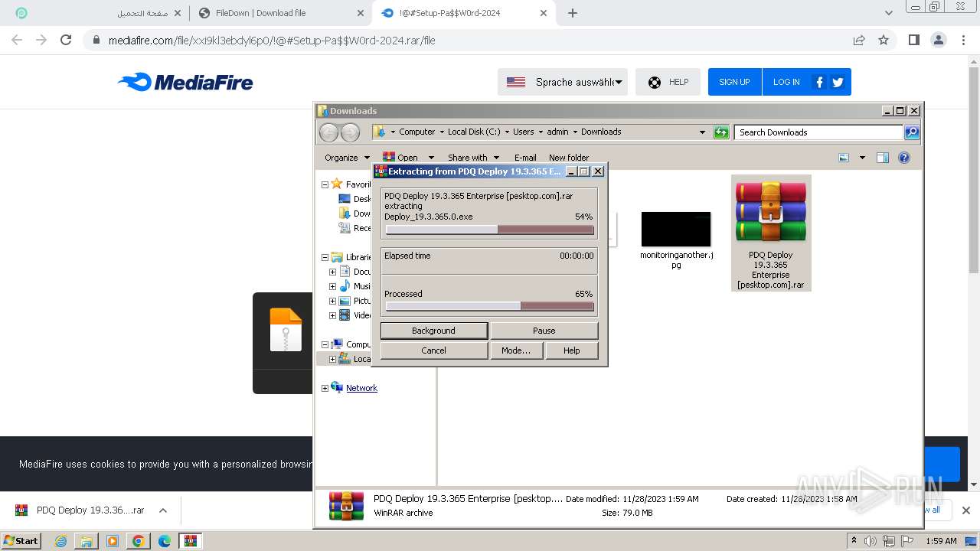Open the Chrome three-dot menu
Screen dimensions: 980x551
pyautogui.click(x=964, y=40)
